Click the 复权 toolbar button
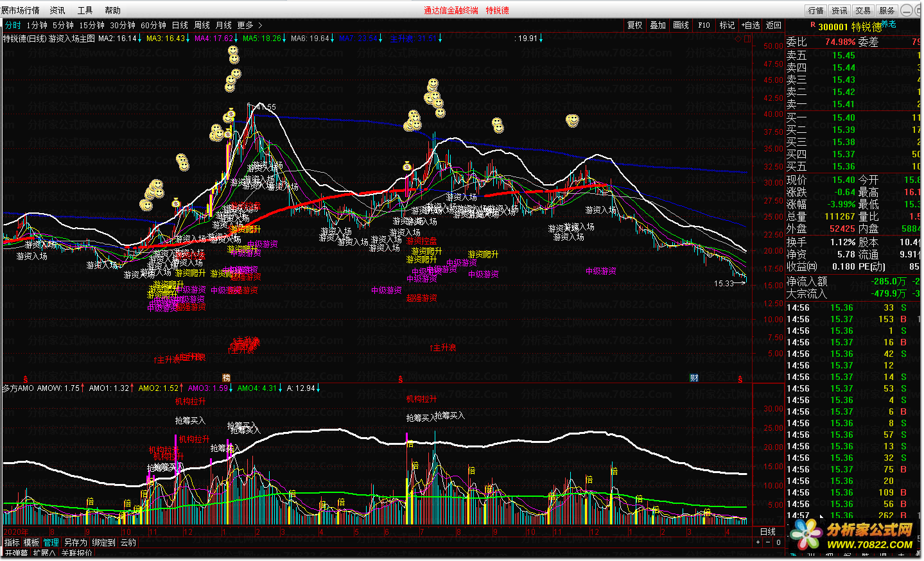This screenshot has width=924, height=561. [x=635, y=25]
